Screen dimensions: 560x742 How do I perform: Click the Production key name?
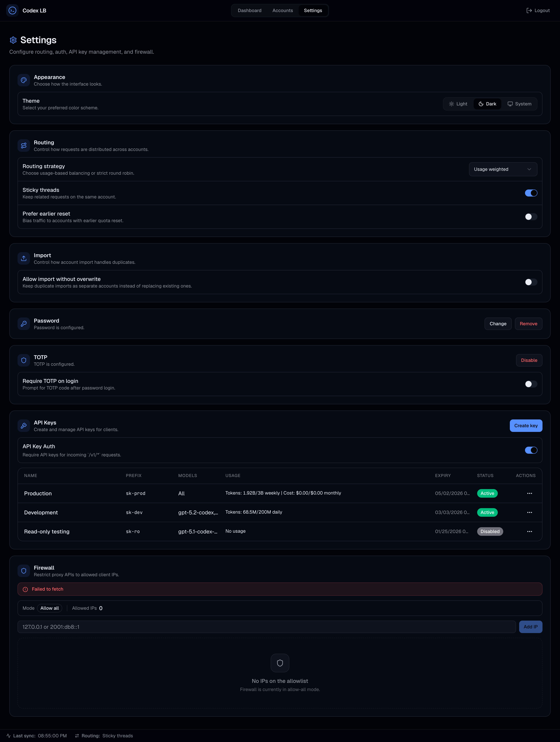38,493
